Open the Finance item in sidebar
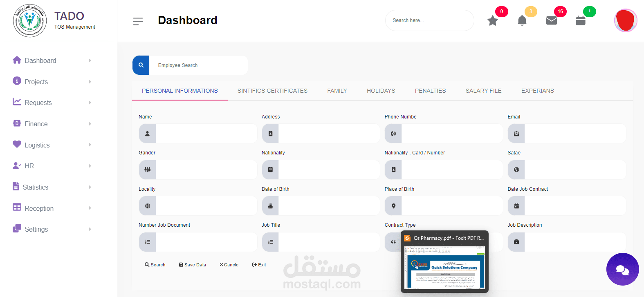The width and height of the screenshot is (644, 297). point(36,124)
